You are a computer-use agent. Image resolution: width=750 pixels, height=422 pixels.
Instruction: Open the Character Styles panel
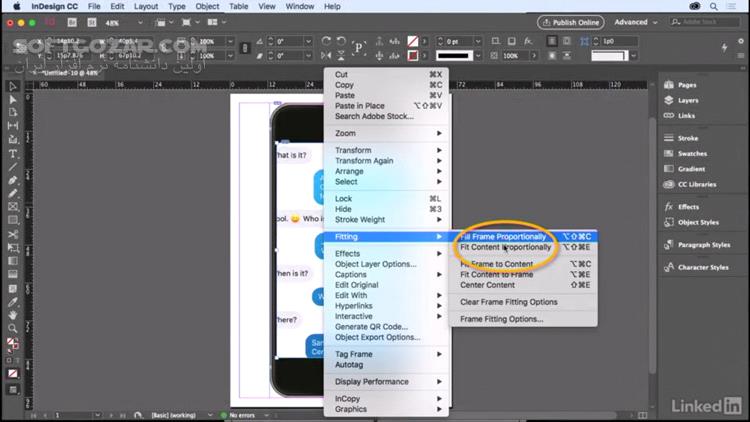tap(696, 267)
